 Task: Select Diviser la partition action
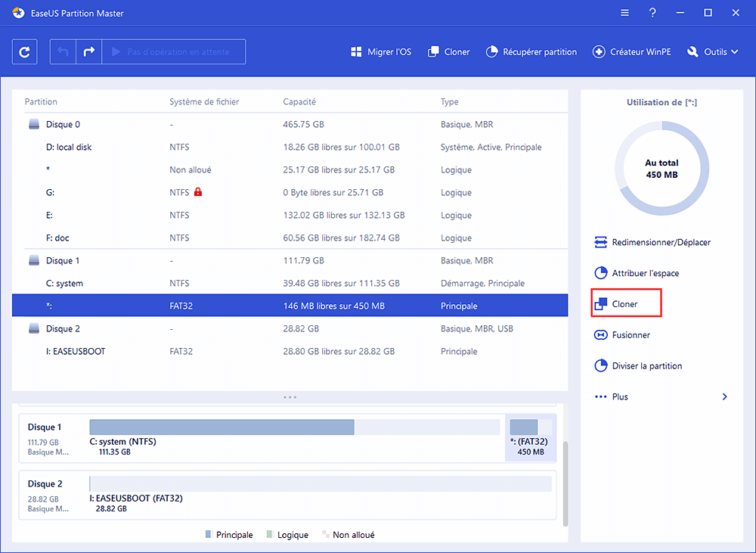click(638, 366)
